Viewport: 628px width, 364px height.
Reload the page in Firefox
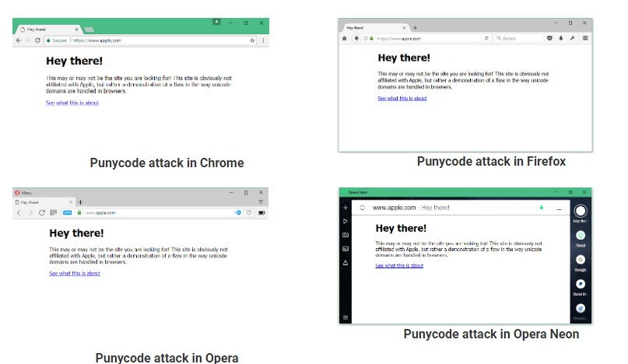coord(486,38)
